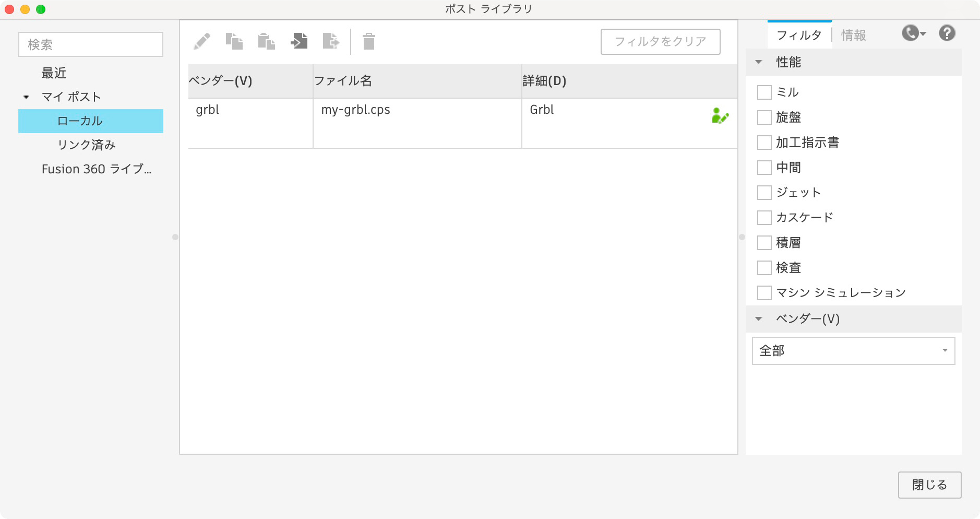Tick the 中間 checkbox

tap(764, 168)
